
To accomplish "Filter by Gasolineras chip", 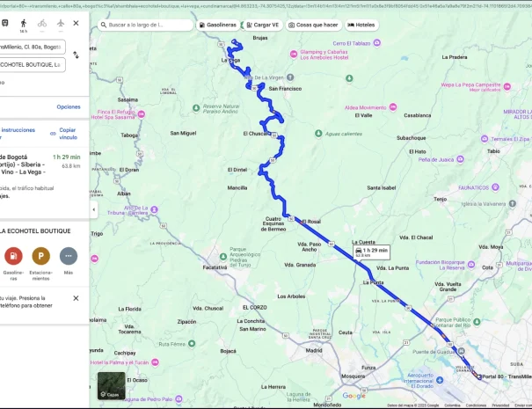I will (x=218, y=26).
